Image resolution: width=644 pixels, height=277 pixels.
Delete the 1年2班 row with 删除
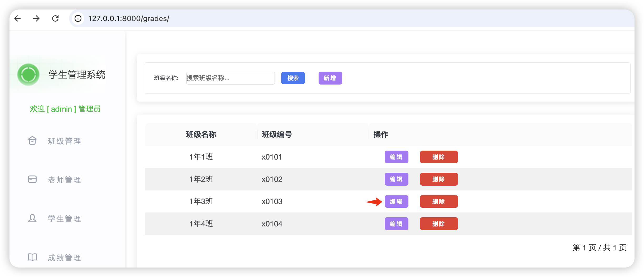[x=439, y=179]
